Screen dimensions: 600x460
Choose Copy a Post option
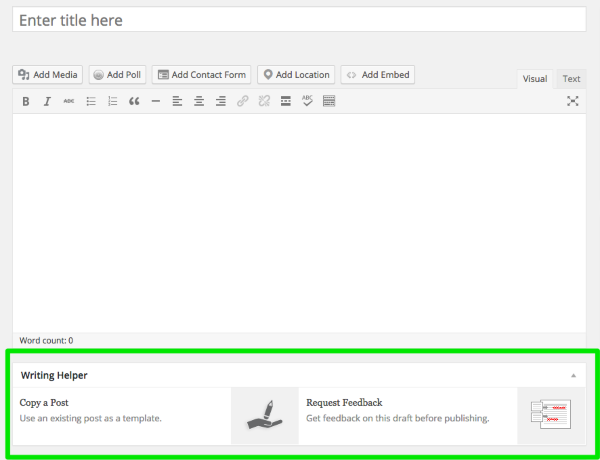[x=44, y=402]
